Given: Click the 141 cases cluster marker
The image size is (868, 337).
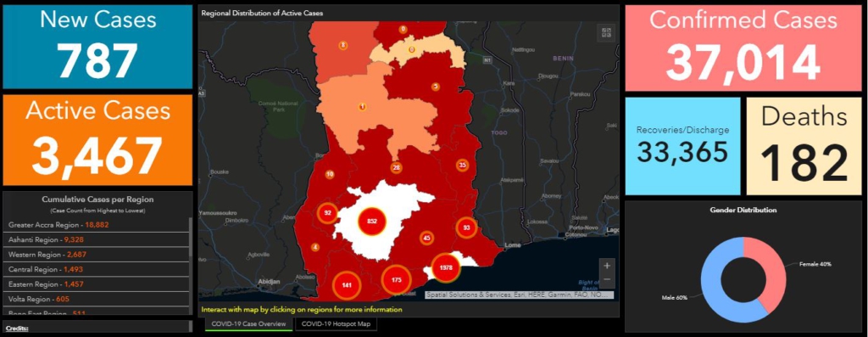Looking at the screenshot, I should 347,285.
